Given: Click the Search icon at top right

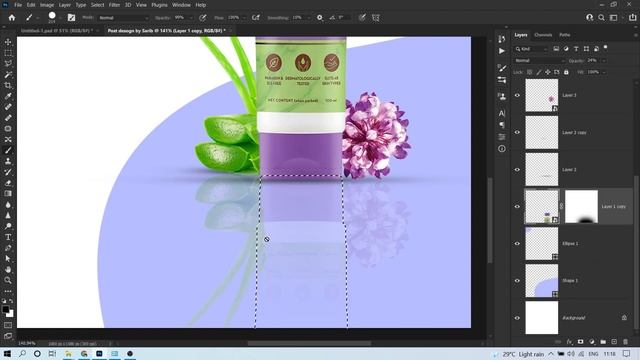Looking at the screenshot, I should pos(601,18).
